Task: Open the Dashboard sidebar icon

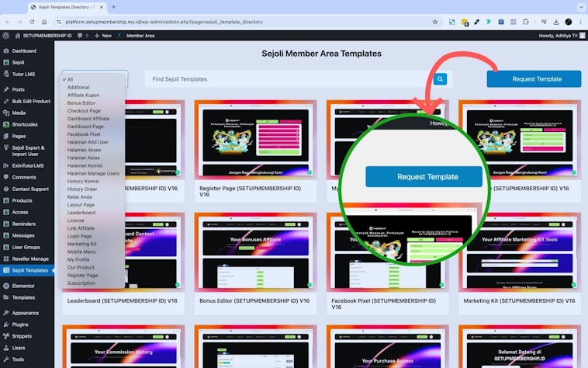Action: (x=6, y=50)
